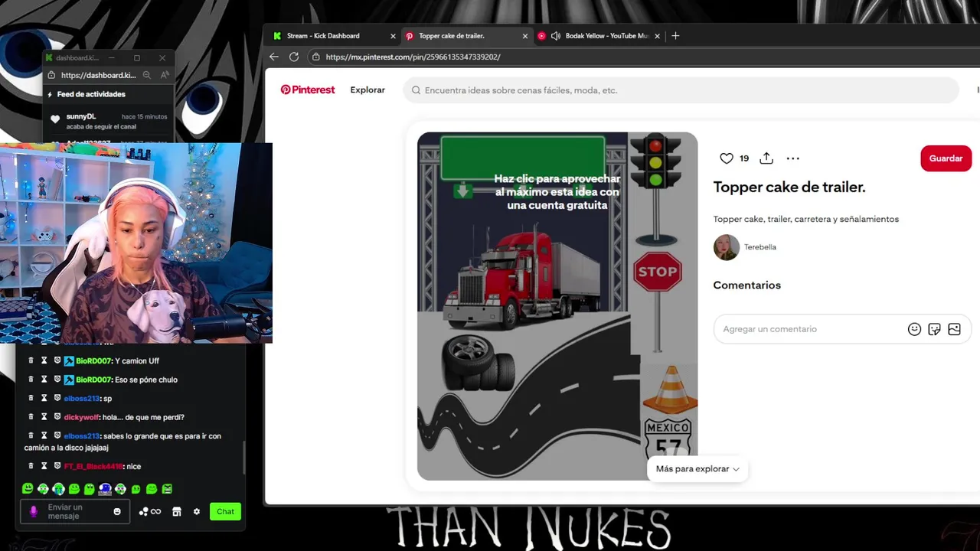Delete dickywolf's message with trash icon
This screenshot has height=551, width=980.
pos(31,417)
